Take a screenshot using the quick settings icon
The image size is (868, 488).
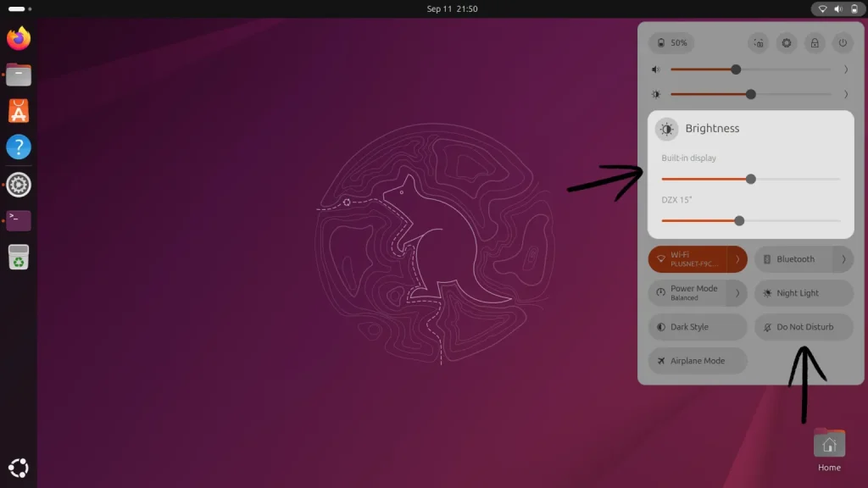tap(759, 42)
